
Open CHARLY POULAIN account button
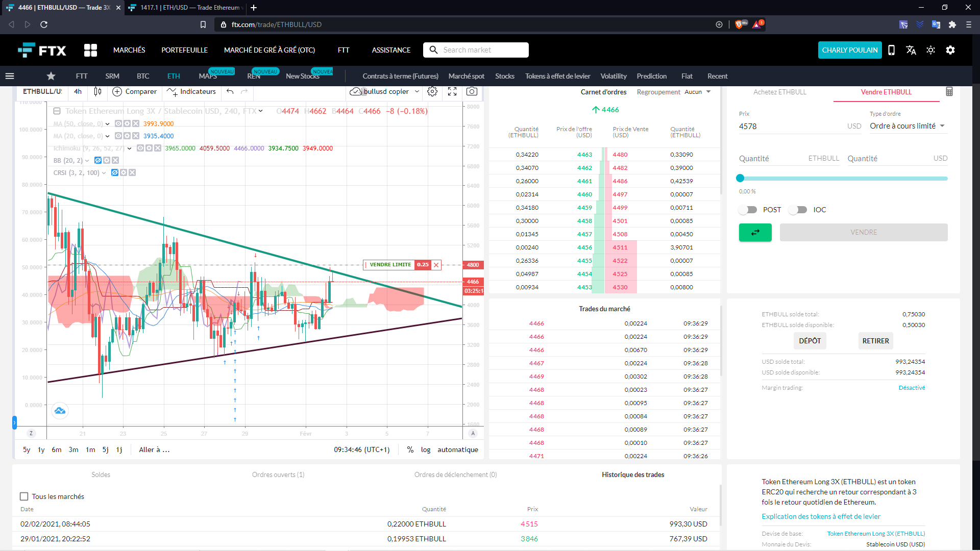[850, 50]
